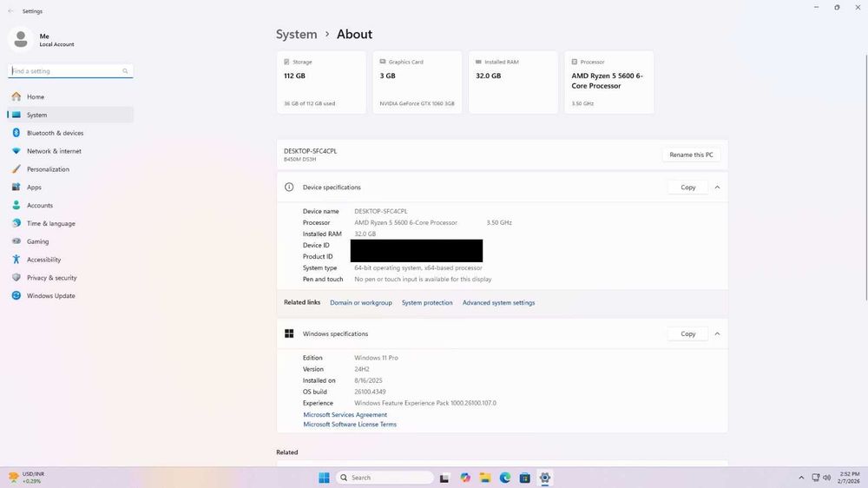The height and width of the screenshot is (488, 868).
Task: Select Windows Update label in sidebar
Action: (x=51, y=296)
